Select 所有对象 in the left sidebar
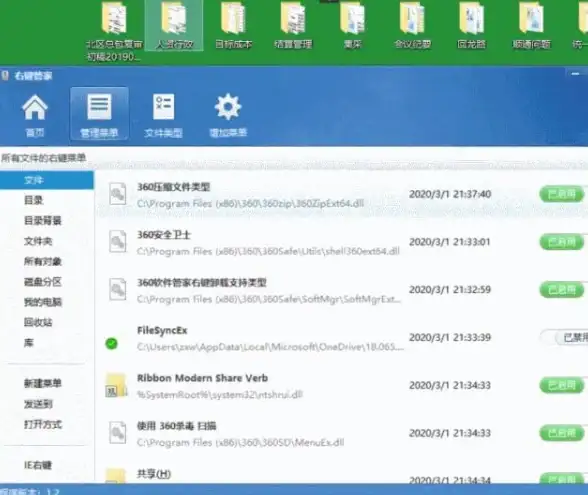The height and width of the screenshot is (495, 588). (43, 261)
